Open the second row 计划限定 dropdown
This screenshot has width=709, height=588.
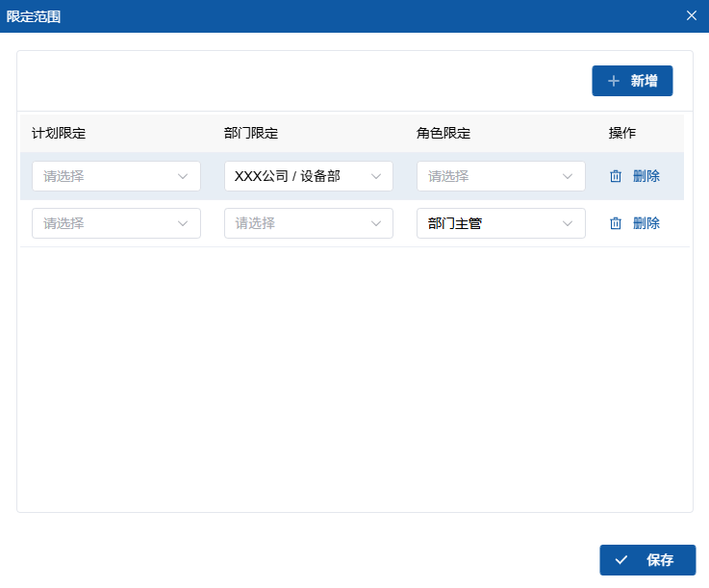115,223
